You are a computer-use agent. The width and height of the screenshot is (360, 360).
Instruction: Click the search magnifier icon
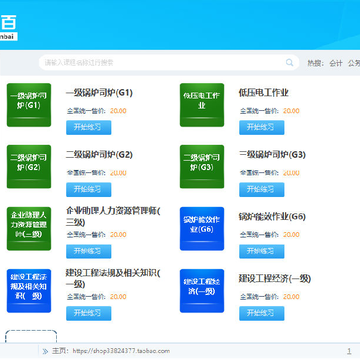[x=289, y=62]
